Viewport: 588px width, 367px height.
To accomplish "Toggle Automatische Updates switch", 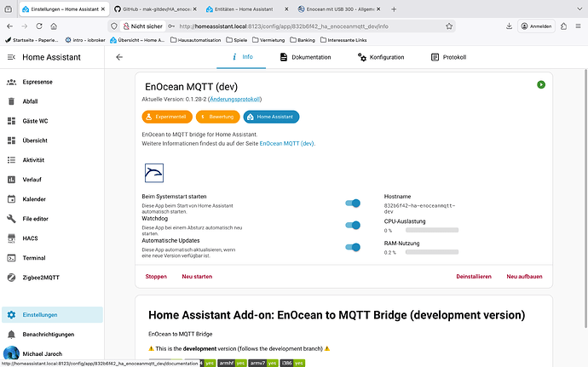I will (353, 247).
